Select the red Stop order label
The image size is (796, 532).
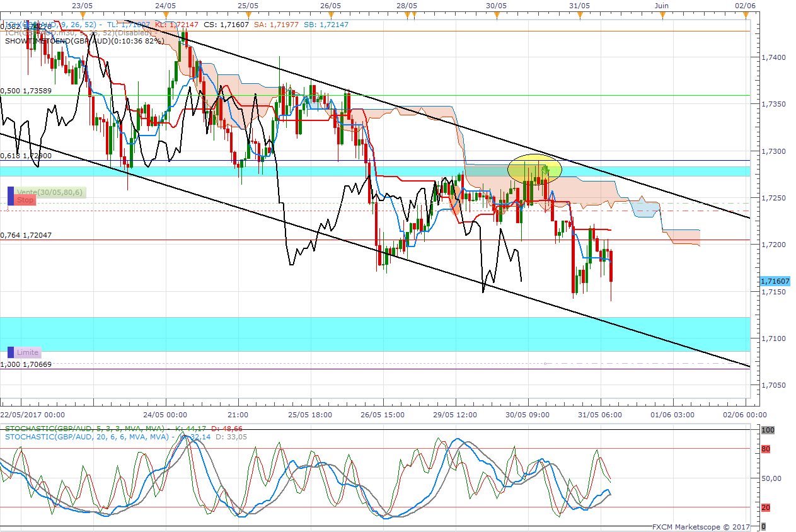pyautogui.click(x=25, y=200)
